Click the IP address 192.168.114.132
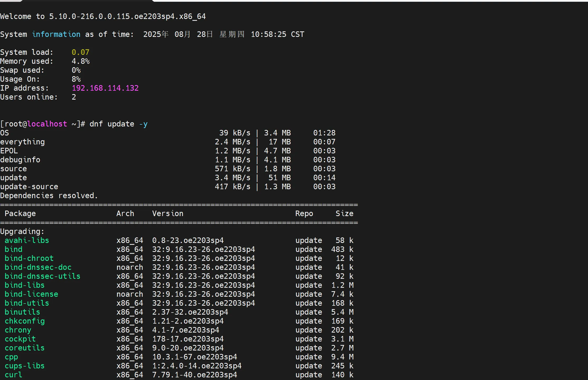 [x=105, y=88]
